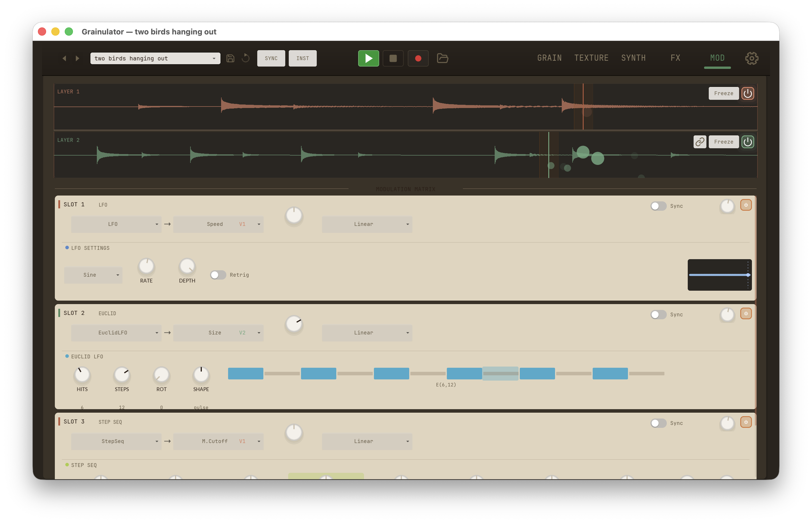Toggle Layer 2 power button
Viewport: 812px width, 523px height.
pyautogui.click(x=748, y=142)
